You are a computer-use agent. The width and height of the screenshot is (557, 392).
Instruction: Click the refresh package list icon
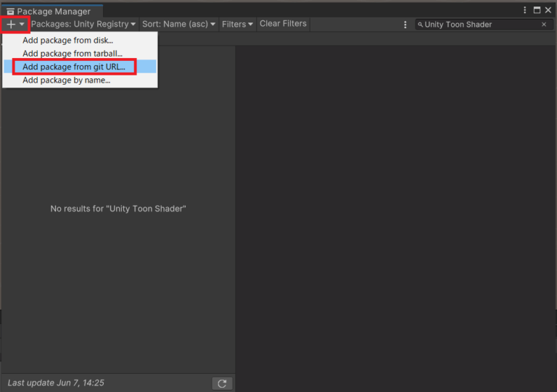click(222, 383)
